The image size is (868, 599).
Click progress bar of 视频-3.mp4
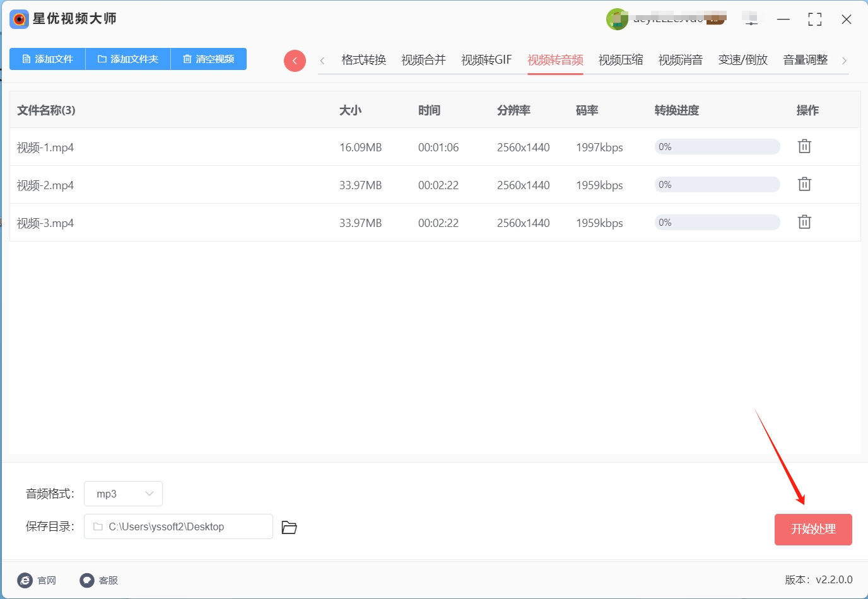point(717,223)
